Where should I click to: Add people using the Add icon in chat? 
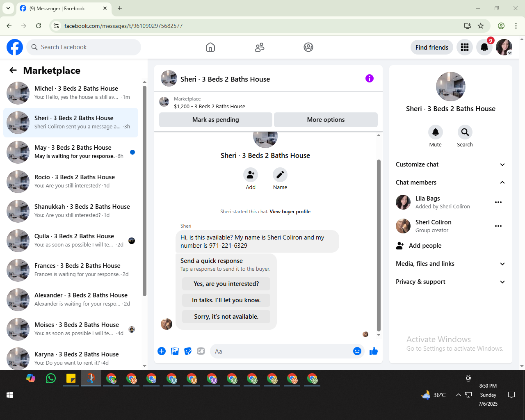[x=251, y=175]
